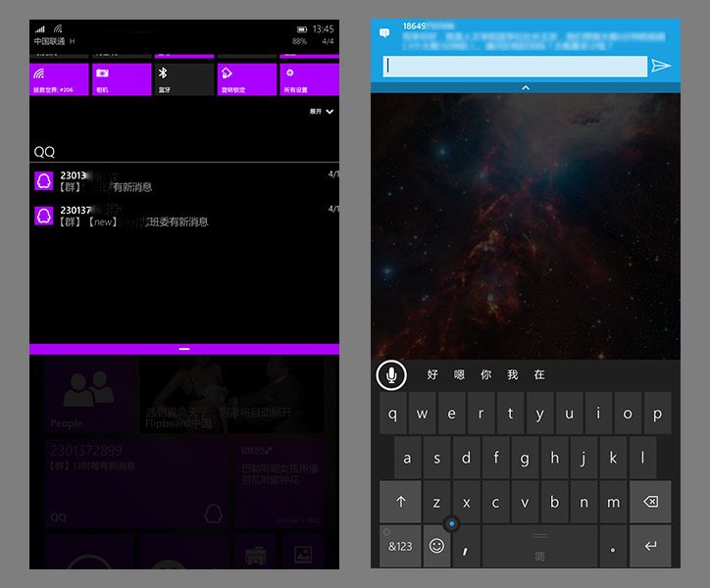The height and width of the screenshot is (588, 710).
Task: Open the Camera (相机) quick action tile
Action: 122,79
